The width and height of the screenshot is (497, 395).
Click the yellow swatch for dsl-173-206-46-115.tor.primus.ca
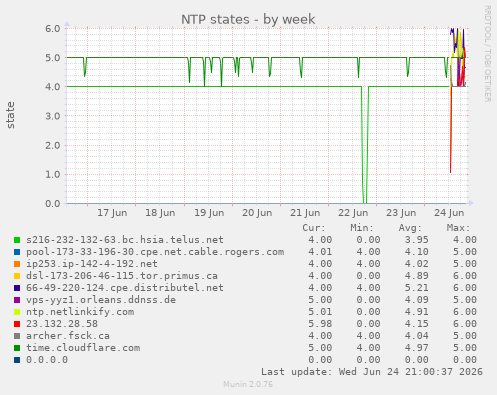point(17,276)
